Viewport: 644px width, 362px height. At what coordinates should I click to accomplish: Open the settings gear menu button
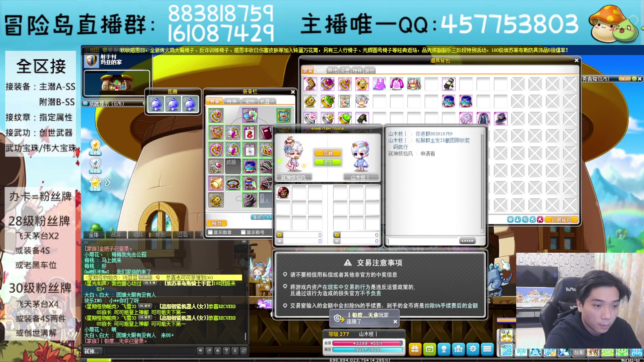[x=473, y=349]
